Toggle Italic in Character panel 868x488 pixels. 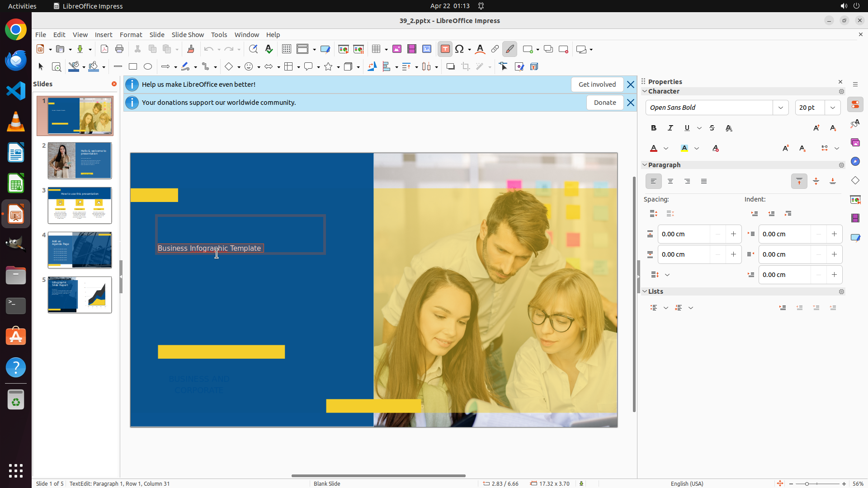point(670,128)
